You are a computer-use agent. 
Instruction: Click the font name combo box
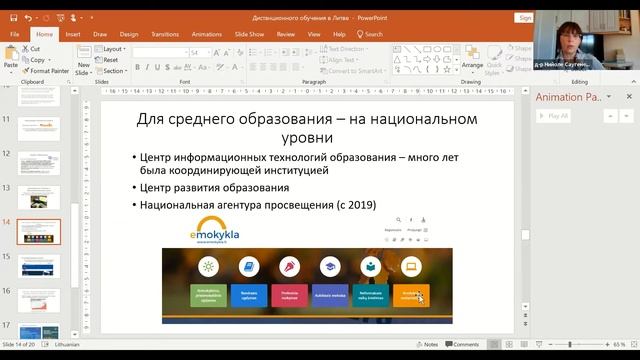[x=160, y=53]
